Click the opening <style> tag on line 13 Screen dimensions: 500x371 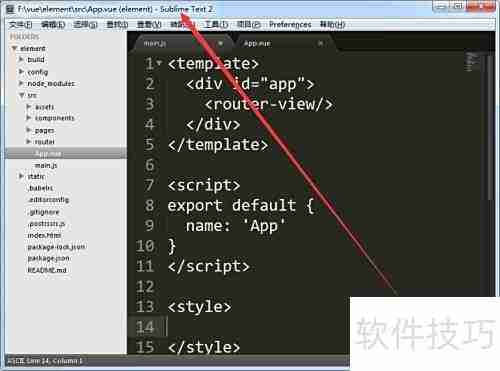coord(199,307)
